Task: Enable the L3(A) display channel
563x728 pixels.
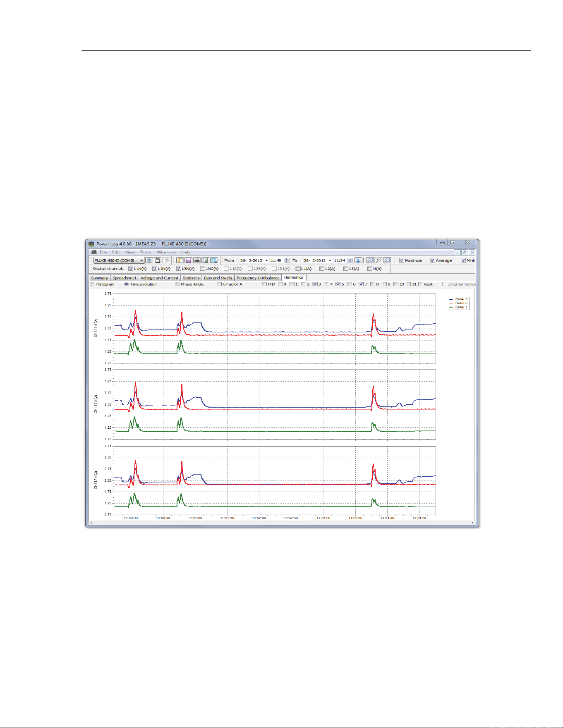Action: 346,269
